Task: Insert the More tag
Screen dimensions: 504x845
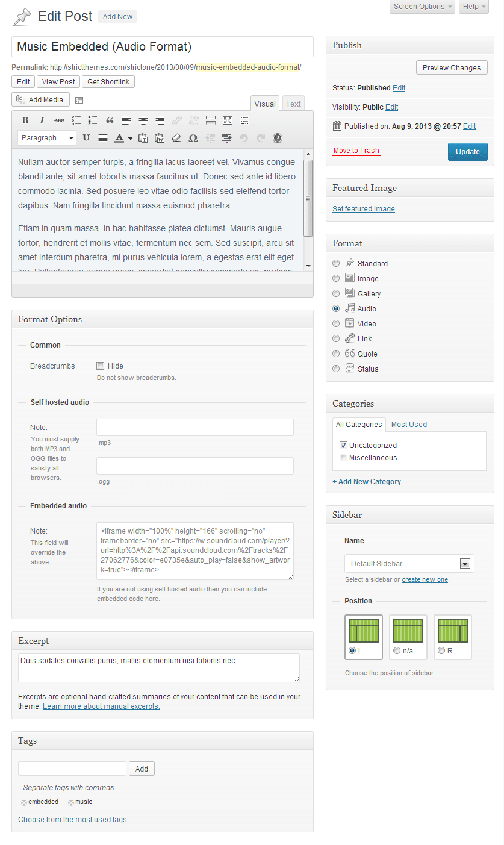Action: tap(211, 120)
